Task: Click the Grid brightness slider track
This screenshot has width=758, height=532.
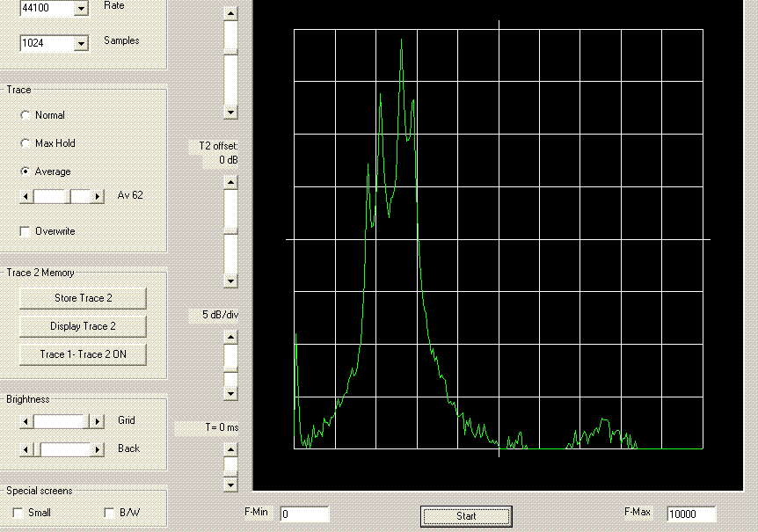Action: tap(59, 422)
